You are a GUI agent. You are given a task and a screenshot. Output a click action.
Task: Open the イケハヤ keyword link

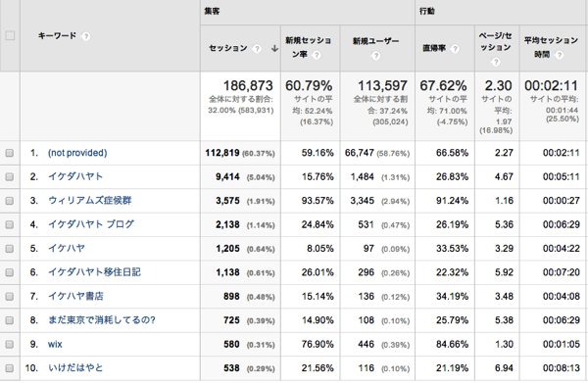[67, 249]
